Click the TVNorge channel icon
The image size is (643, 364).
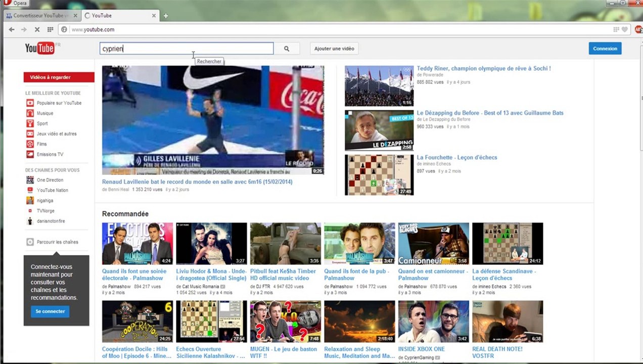click(x=30, y=211)
